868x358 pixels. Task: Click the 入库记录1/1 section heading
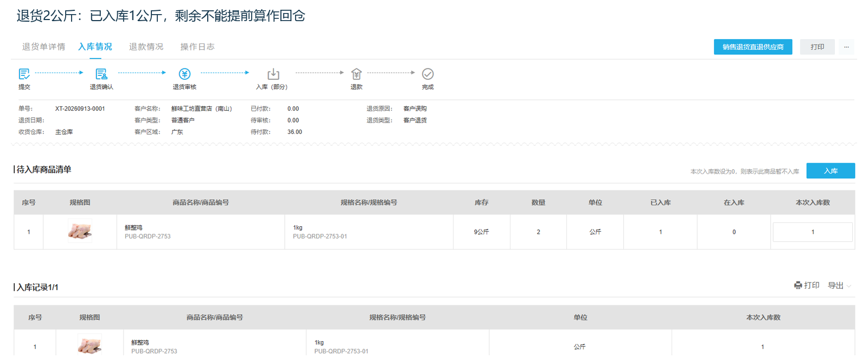37,287
